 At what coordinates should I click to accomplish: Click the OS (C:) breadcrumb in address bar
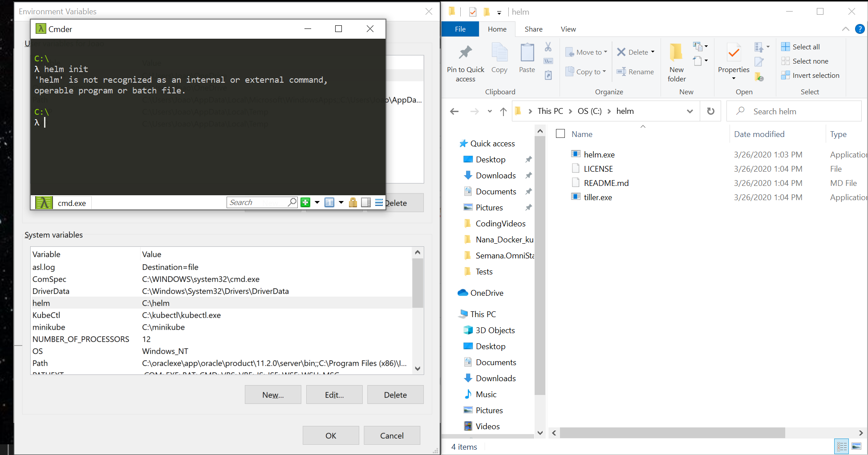pyautogui.click(x=589, y=111)
